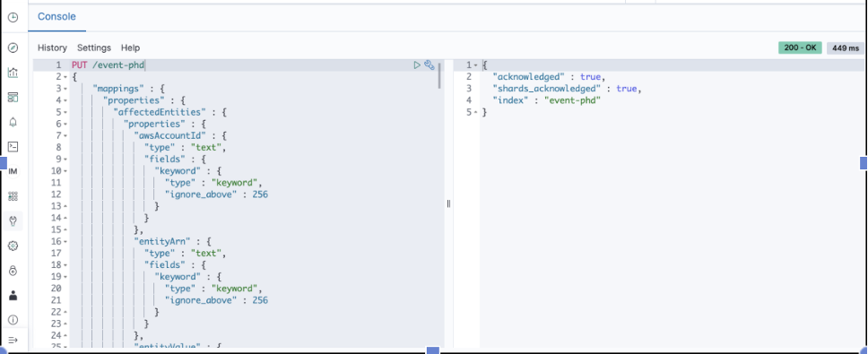This screenshot has width=868, height=354.
Task: Place cursor in PUT /event-phd request line
Action: tap(108, 65)
